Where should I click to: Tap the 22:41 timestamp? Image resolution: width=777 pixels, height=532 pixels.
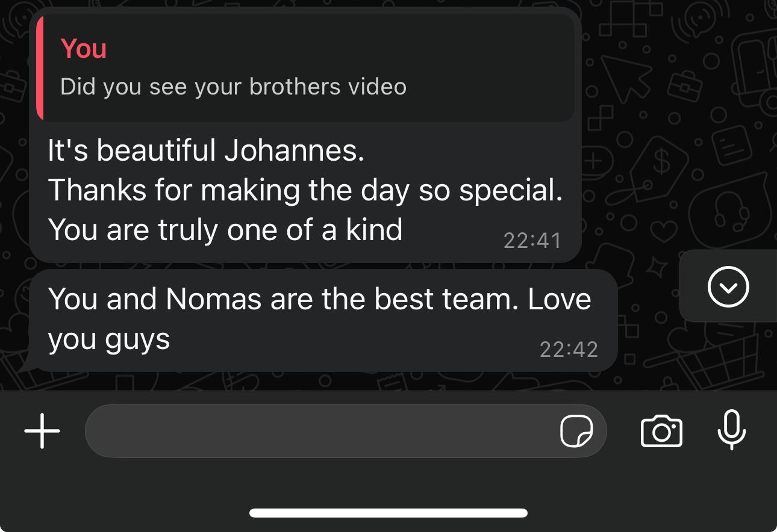point(532,241)
